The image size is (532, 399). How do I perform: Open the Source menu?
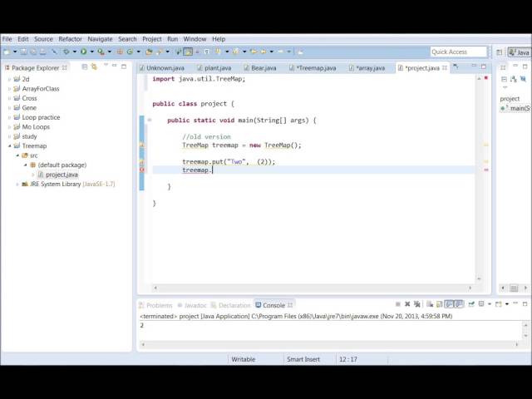[x=43, y=39]
